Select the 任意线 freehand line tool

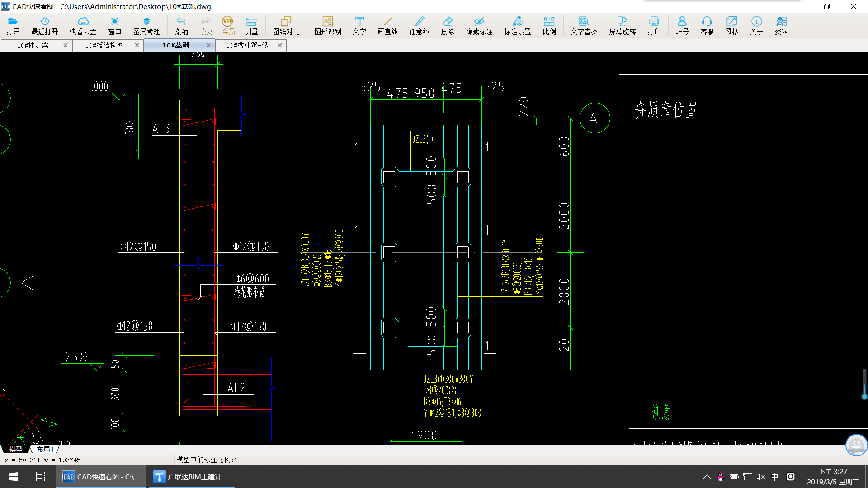point(420,26)
